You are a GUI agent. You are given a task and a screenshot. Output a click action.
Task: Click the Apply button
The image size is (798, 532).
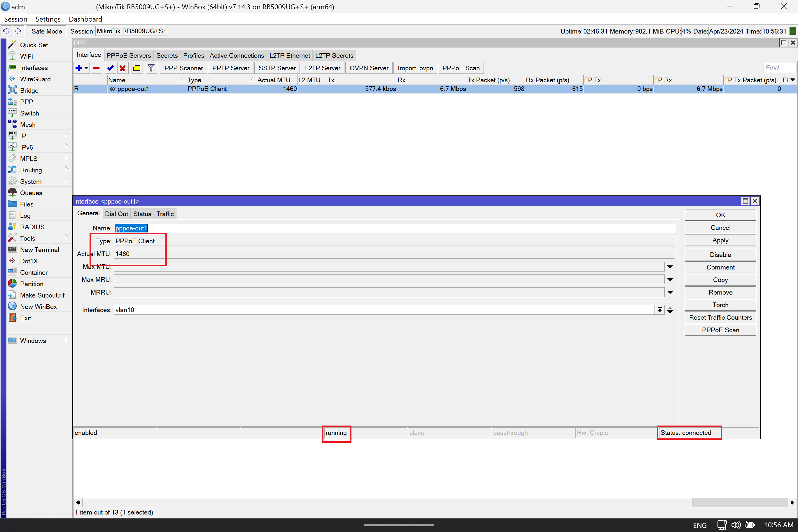point(720,240)
